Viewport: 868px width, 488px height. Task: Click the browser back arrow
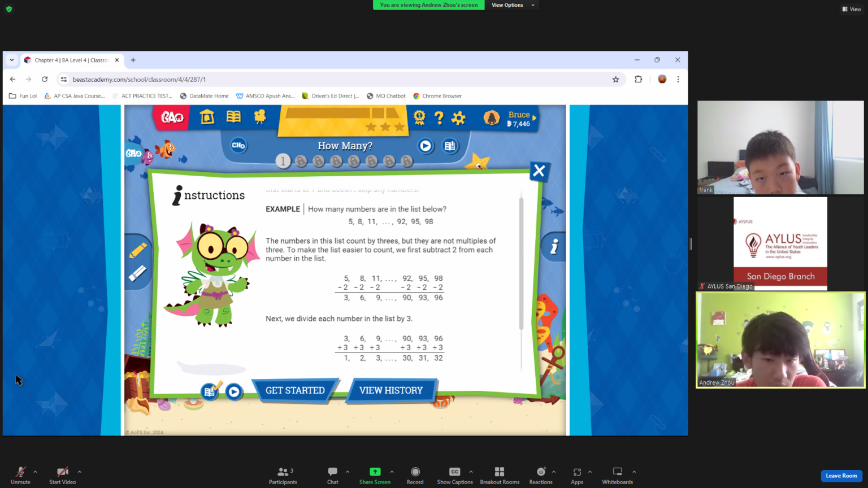12,79
